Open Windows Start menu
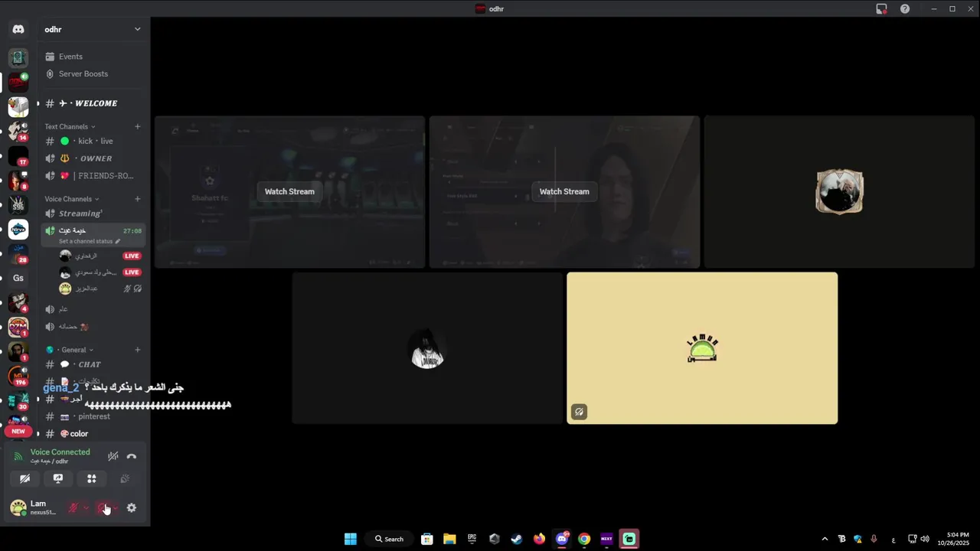Screen dimensions: 980x551 (350, 539)
